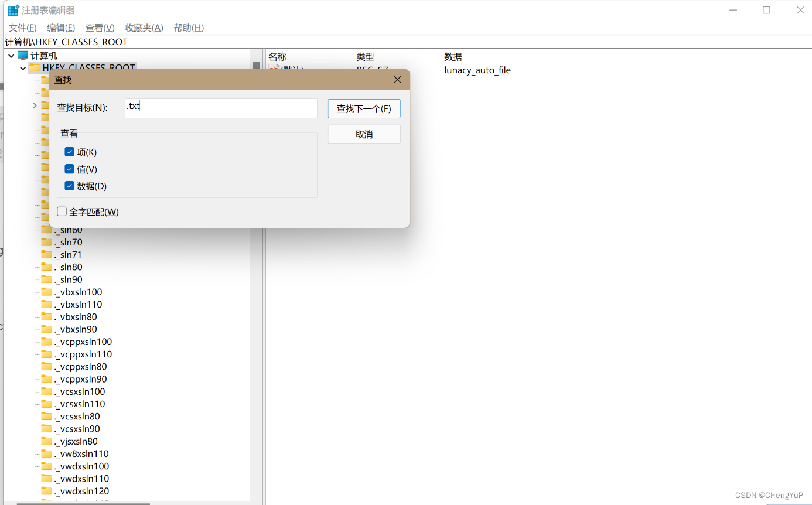This screenshot has height=505, width=812.
Task: Click folder icon next to ._vcppxsln110
Action: [46, 354]
